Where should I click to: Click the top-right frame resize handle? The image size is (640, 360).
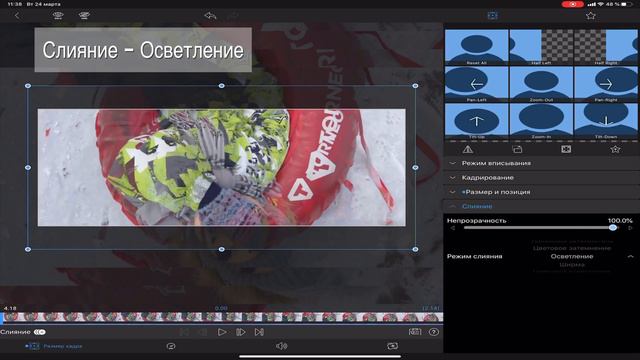coord(415,86)
